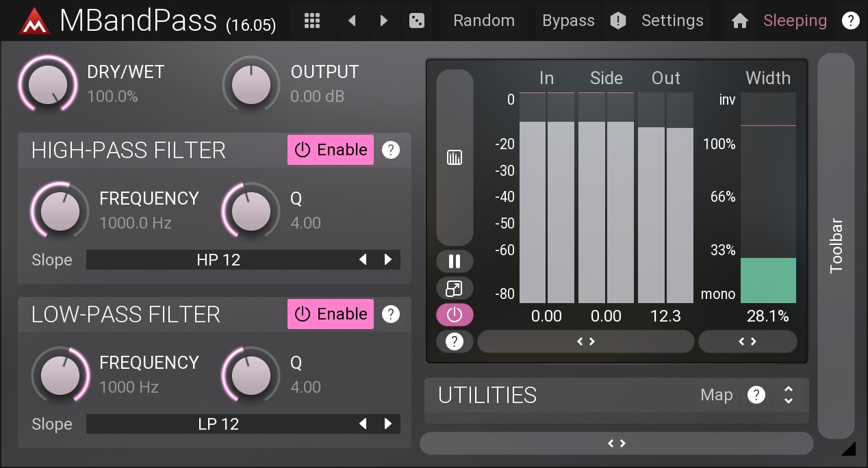Go to next preset arrow
The image size is (868, 468).
click(x=384, y=21)
